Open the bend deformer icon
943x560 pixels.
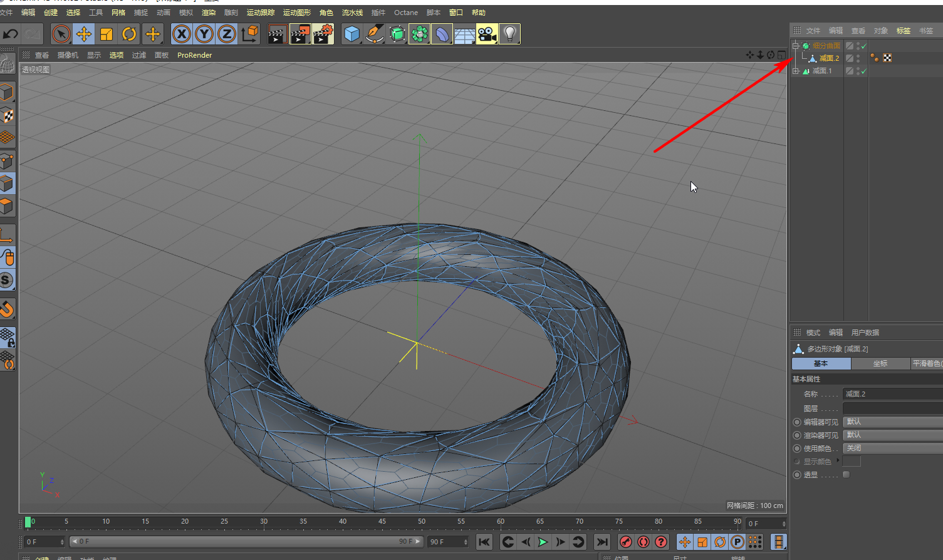click(442, 34)
